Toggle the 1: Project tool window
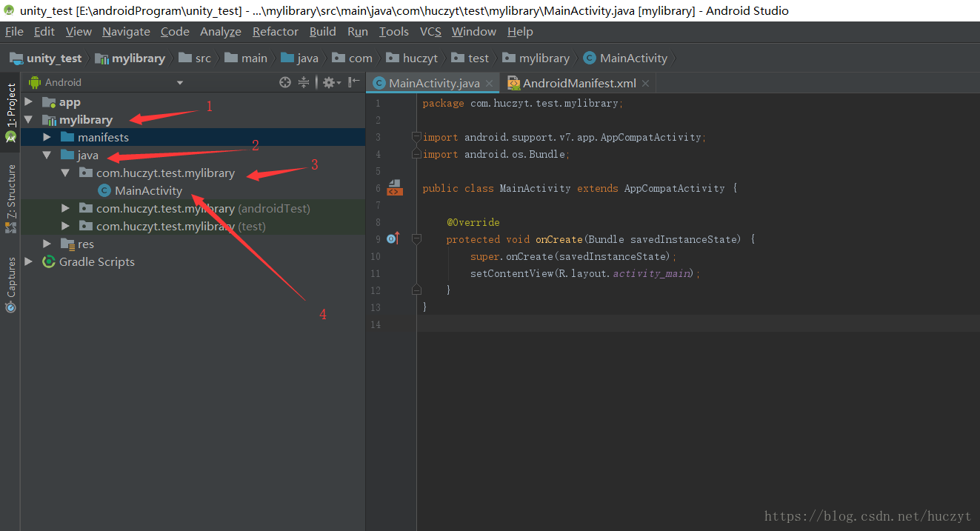Viewport: 980px width, 531px height. tap(10, 113)
